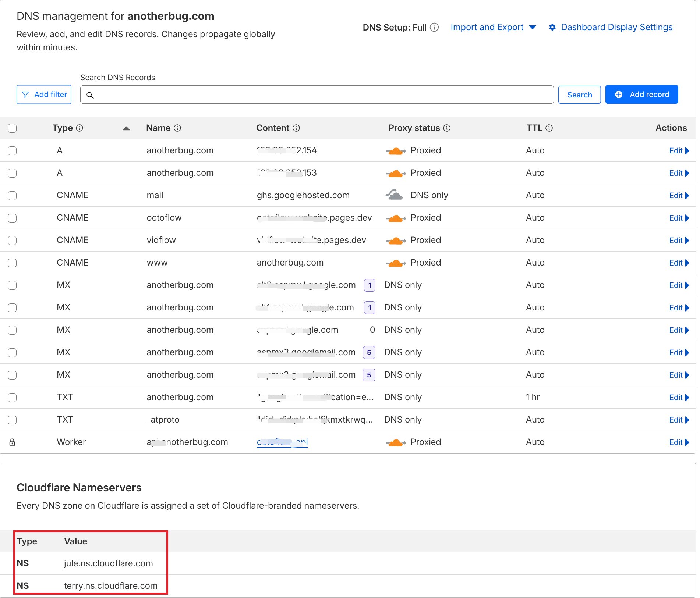Click the DNS Setup info icon
The height and width of the screenshot is (598, 700).
(x=434, y=27)
